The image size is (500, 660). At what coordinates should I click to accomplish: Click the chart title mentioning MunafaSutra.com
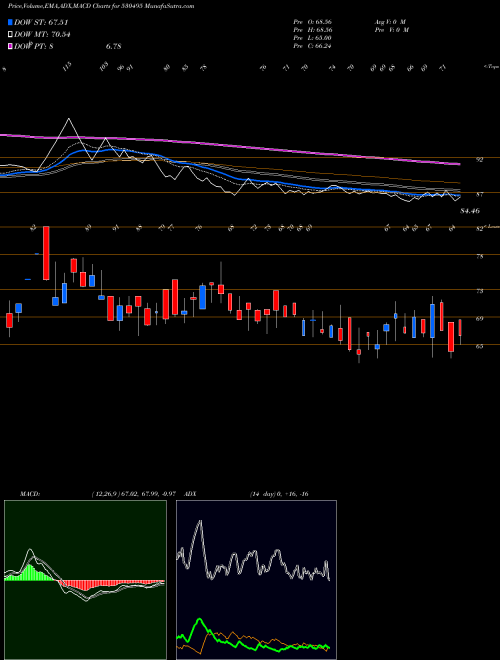[101, 6]
